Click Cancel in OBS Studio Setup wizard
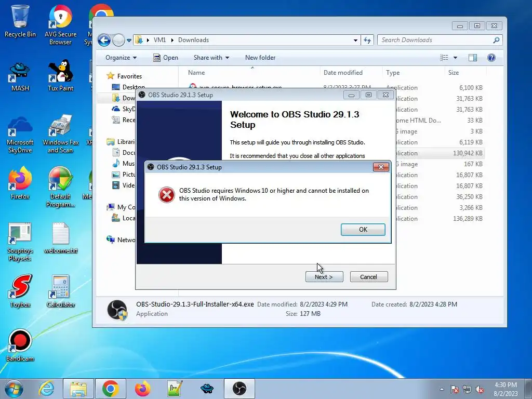Image resolution: width=532 pixels, height=399 pixels. tap(368, 277)
